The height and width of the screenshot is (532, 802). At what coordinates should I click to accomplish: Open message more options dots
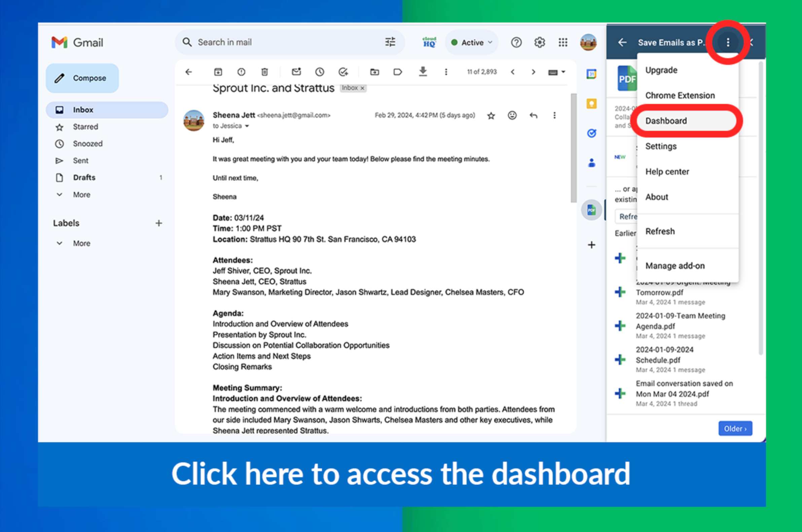[554, 115]
